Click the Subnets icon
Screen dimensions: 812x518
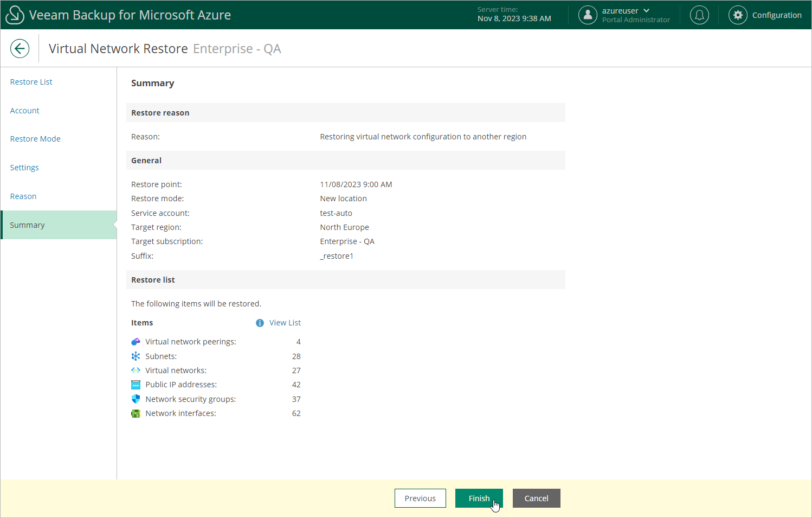(x=136, y=356)
